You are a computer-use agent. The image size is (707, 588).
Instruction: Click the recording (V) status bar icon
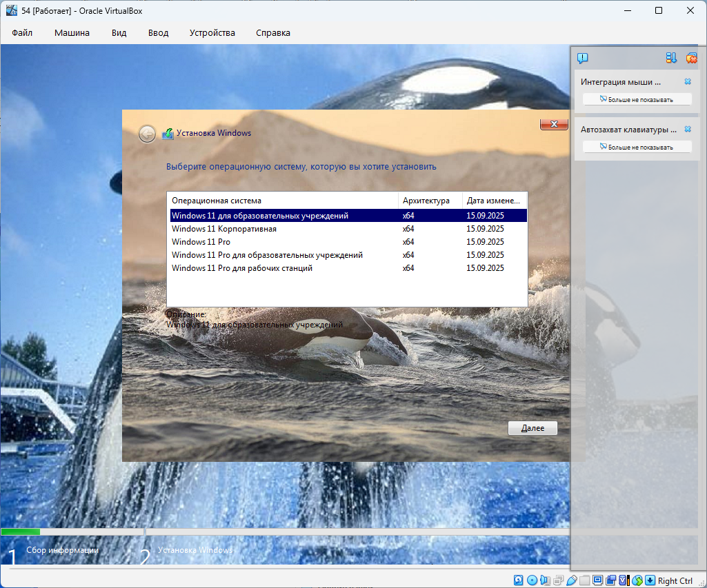click(x=624, y=580)
